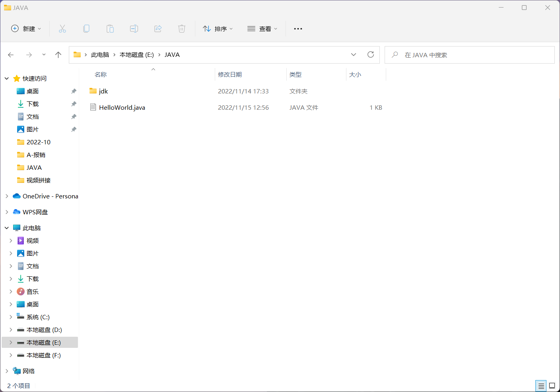Select 2022-10 folder in quick access
Viewport: 560px width, 392px height.
[39, 142]
